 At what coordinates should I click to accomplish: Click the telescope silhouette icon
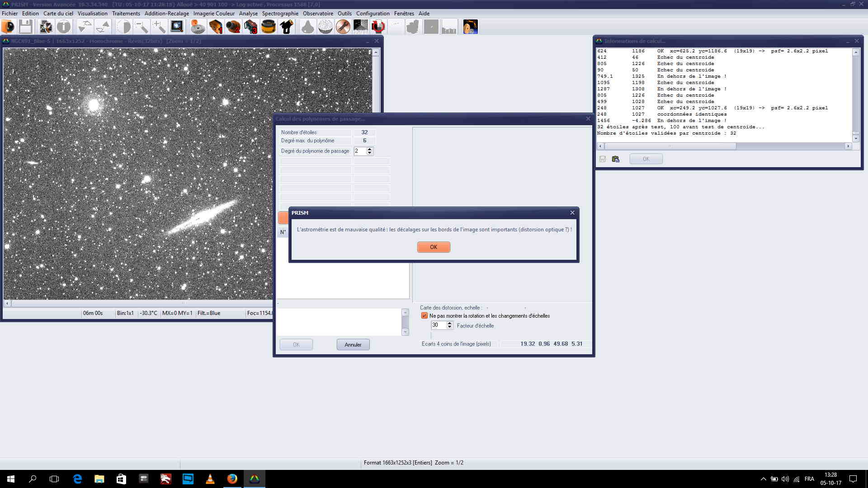287,27
